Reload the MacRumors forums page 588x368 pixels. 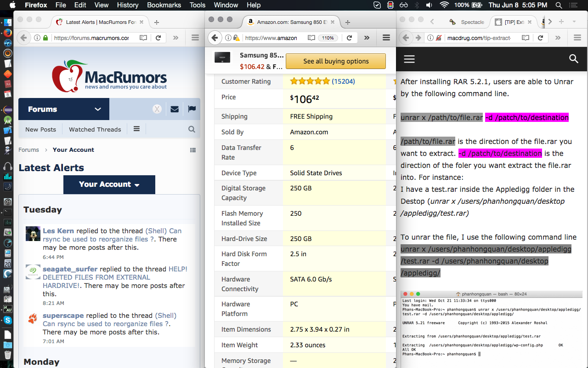click(158, 38)
